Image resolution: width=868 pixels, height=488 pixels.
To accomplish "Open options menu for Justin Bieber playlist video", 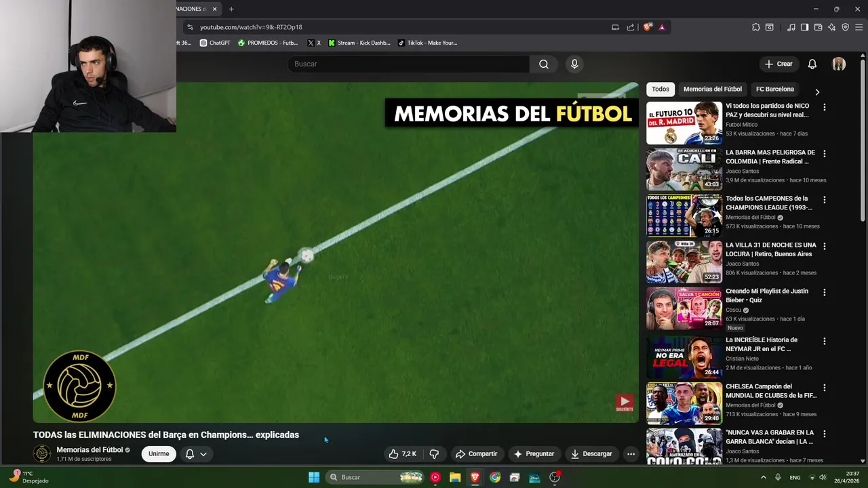I will coord(825,292).
